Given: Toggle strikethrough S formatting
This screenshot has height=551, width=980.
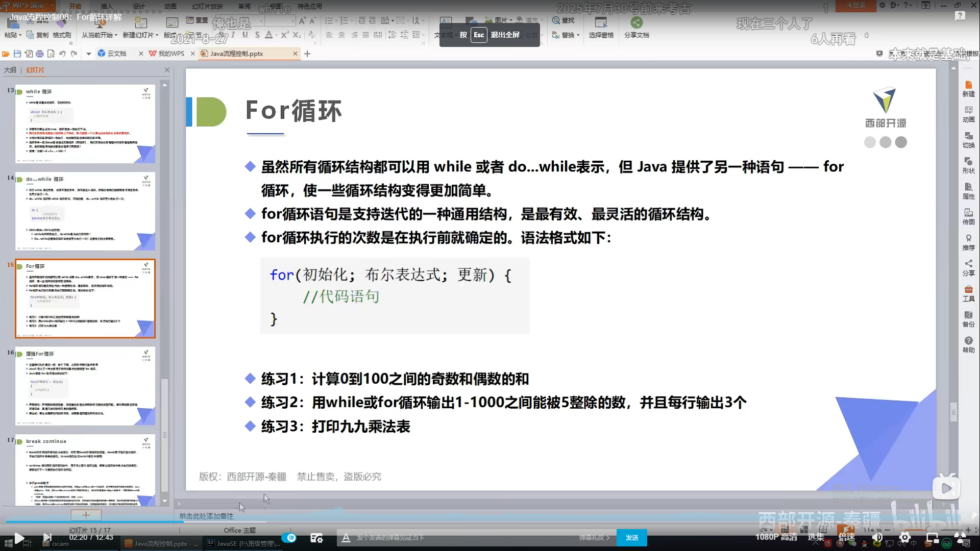Looking at the screenshot, I should 257,35.
